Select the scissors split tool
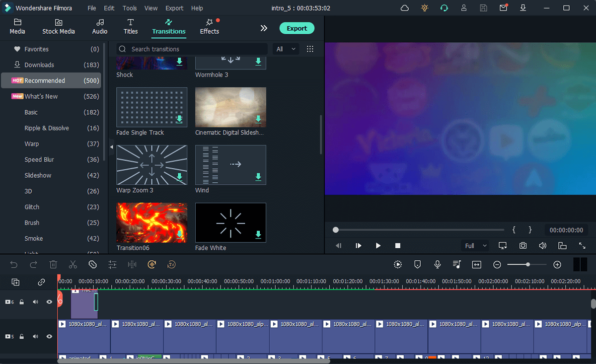This screenshot has height=364, width=596. tap(73, 265)
